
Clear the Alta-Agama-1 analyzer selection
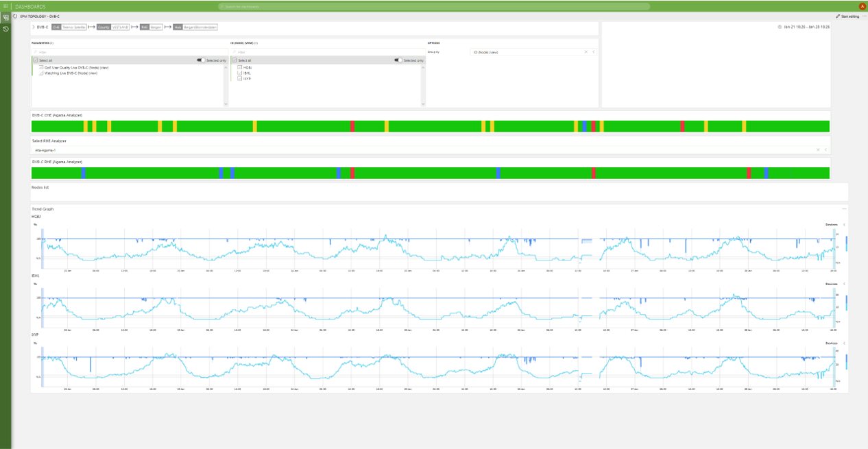(x=818, y=149)
